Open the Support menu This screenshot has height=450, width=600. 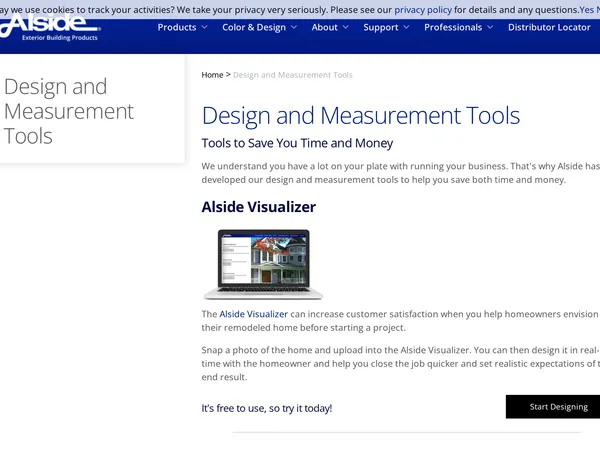381,28
